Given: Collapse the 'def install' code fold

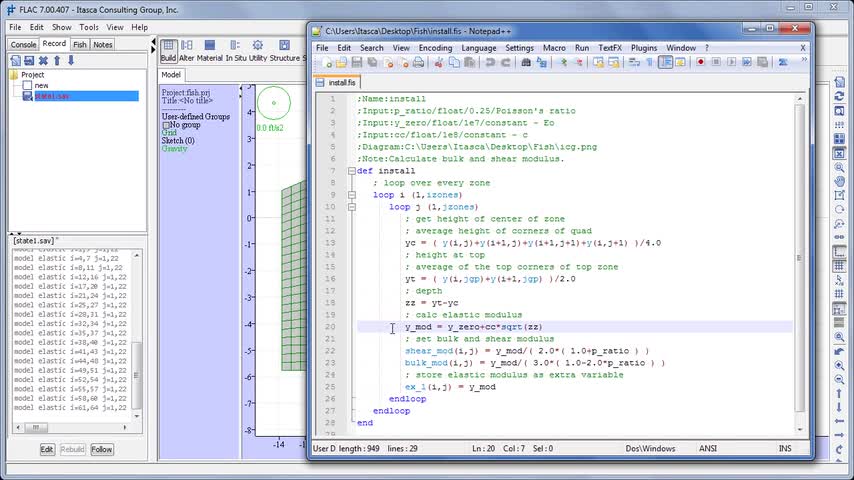Looking at the screenshot, I should click(351, 171).
